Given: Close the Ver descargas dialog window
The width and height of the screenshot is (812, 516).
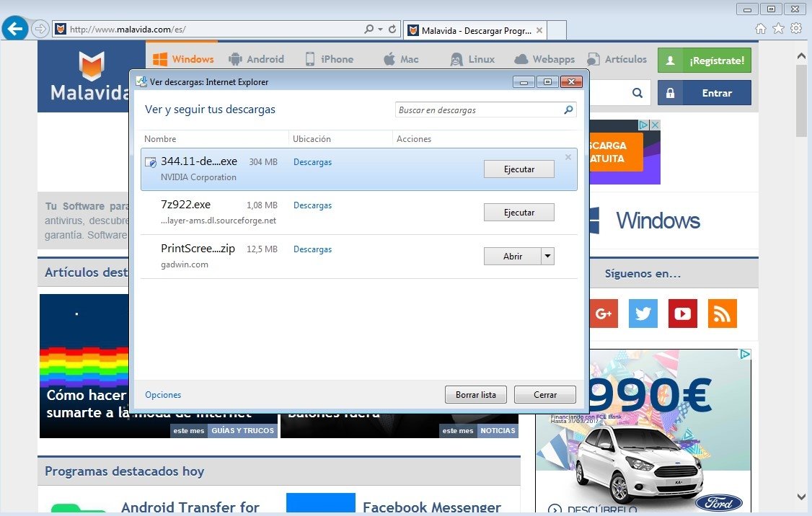Looking at the screenshot, I should tap(572, 81).
